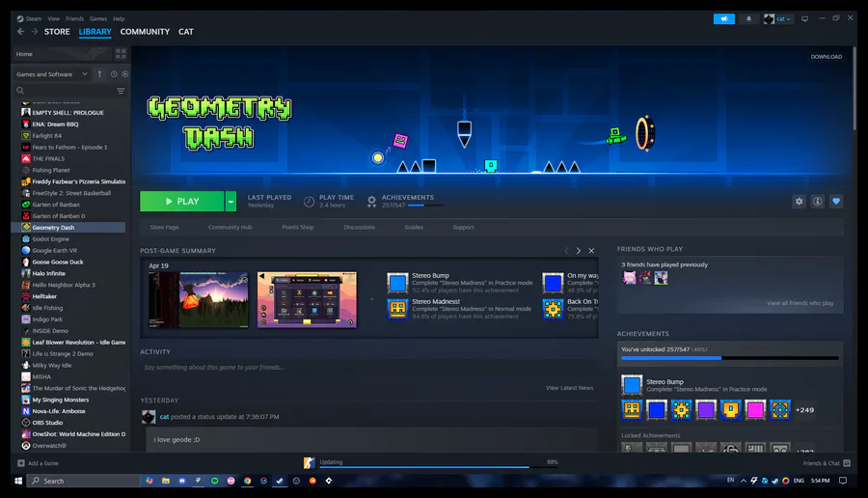Open the Support link
Screen dimensions: 868x498
click(463, 227)
